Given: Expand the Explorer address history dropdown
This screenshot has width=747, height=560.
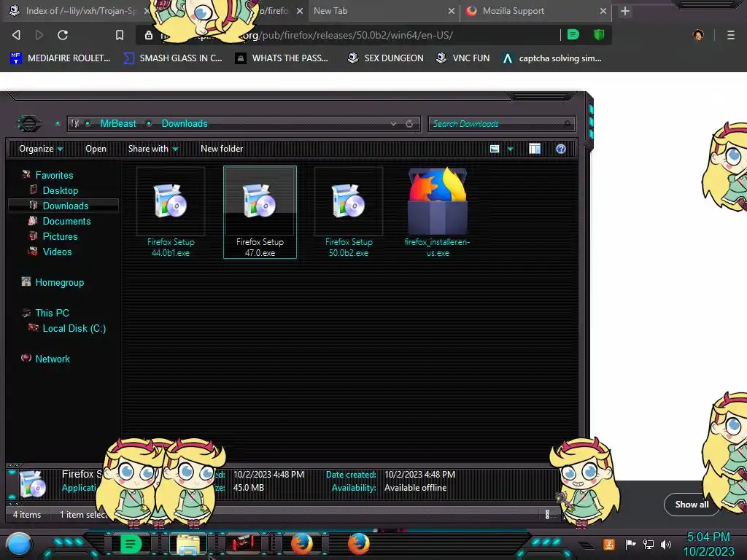Looking at the screenshot, I should tap(393, 124).
